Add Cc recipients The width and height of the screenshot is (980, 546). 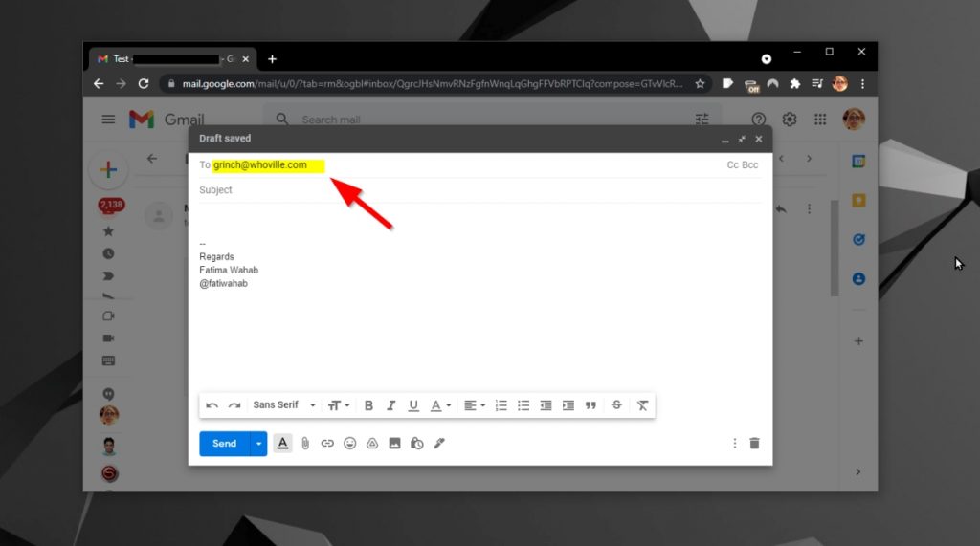coord(732,164)
